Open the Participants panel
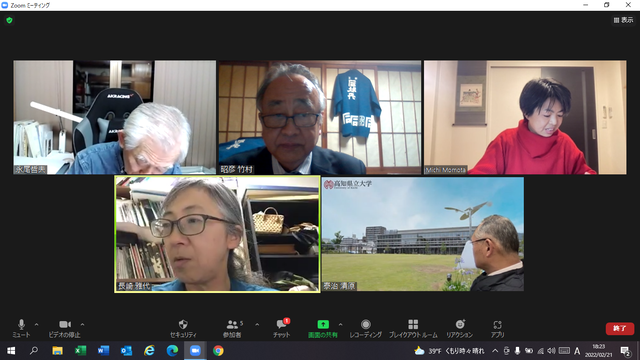 pyautogui.click(x=232, y=329)
